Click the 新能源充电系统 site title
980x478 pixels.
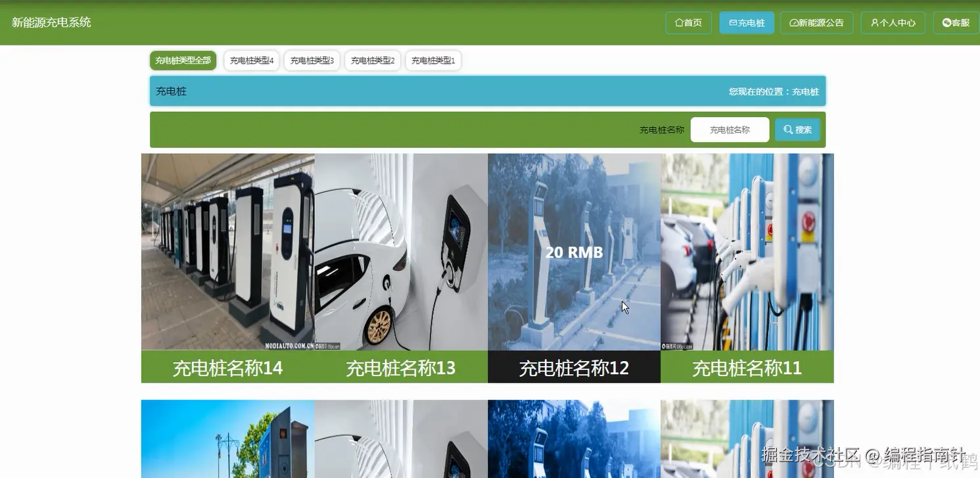tap(51, 22)
